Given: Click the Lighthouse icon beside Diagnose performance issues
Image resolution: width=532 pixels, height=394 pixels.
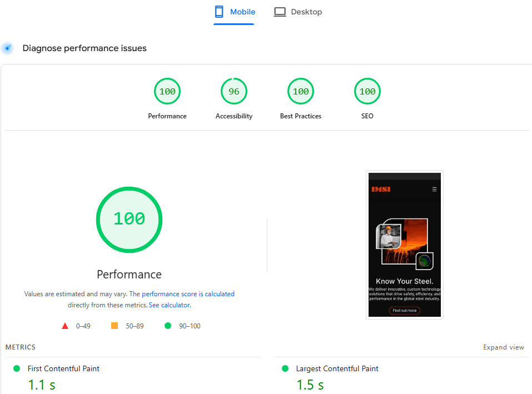Looking at the screenshot, I should click(7, 48).
